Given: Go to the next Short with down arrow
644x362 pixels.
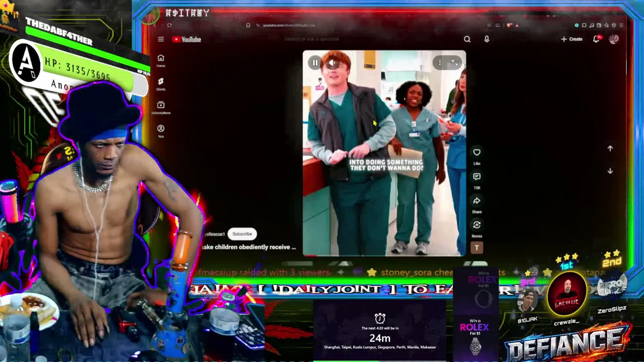Looking at the screenshot, I should 610,171.
